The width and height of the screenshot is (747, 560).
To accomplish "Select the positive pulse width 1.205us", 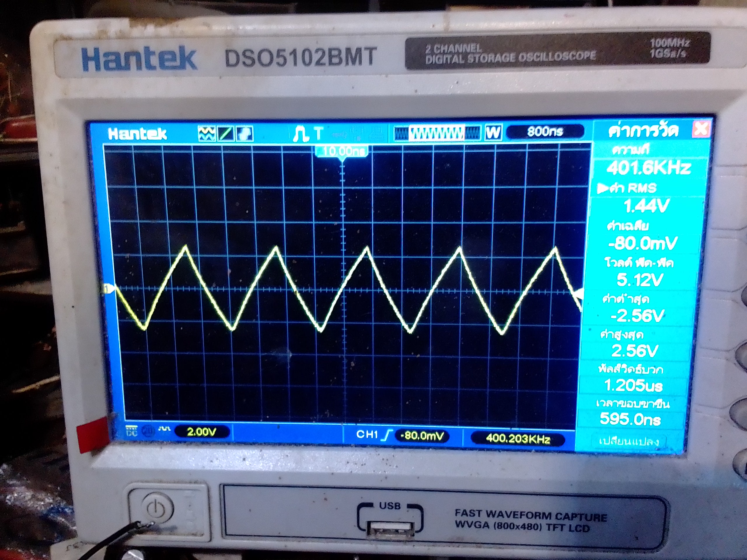I will 633,386.
